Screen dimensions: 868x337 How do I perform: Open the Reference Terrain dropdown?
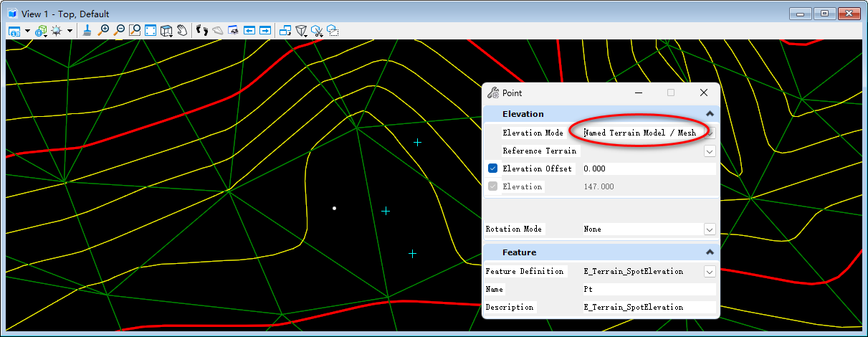(710, 151)
